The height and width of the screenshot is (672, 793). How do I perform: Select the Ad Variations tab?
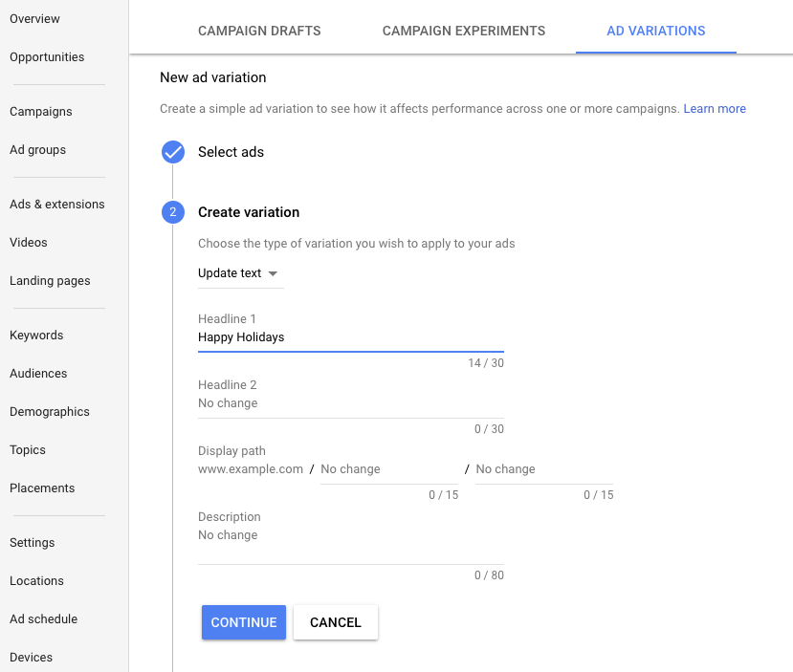(x=656, y=31)
